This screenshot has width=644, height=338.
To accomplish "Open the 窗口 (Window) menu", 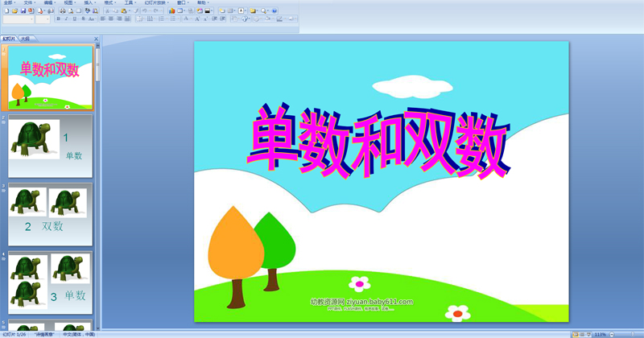I will [184, 2].
